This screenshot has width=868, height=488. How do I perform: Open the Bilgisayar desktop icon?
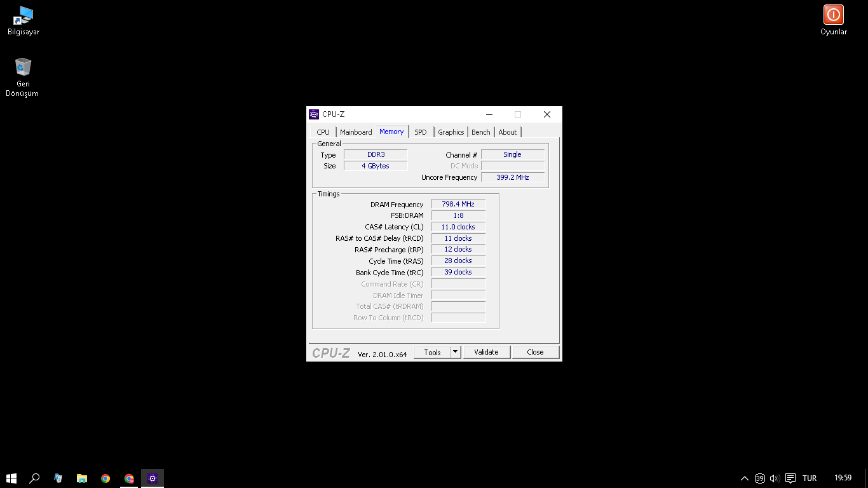click(x=24, y=20)
